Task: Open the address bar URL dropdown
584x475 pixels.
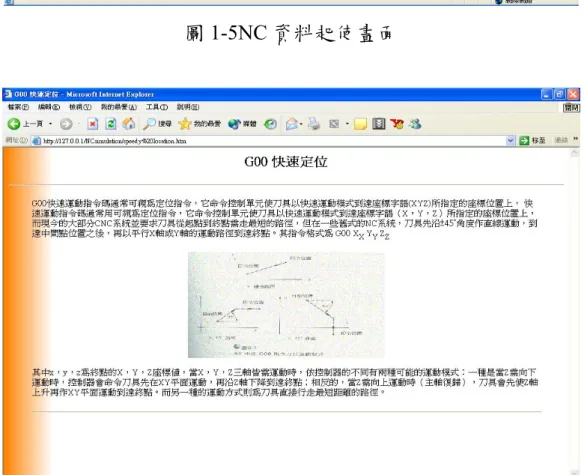Action: (510, 141)
